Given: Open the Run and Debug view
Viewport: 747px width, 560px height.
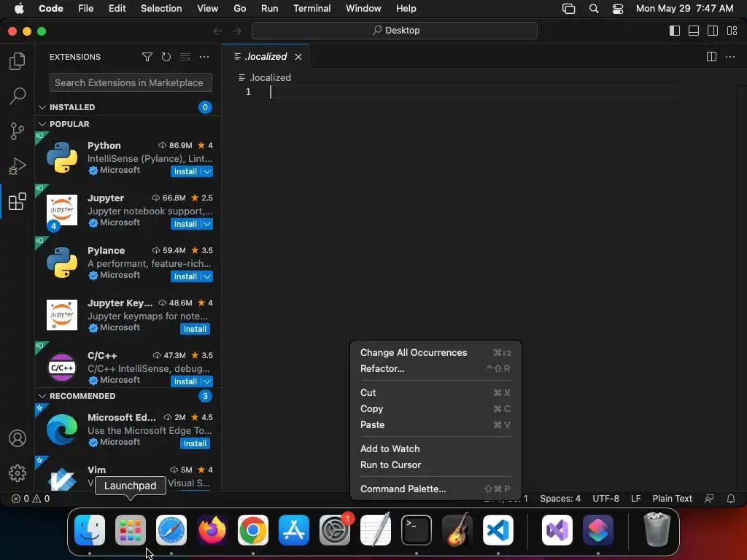Looking at the screenshot, I should pyautogui.click(x=18, y=166).
